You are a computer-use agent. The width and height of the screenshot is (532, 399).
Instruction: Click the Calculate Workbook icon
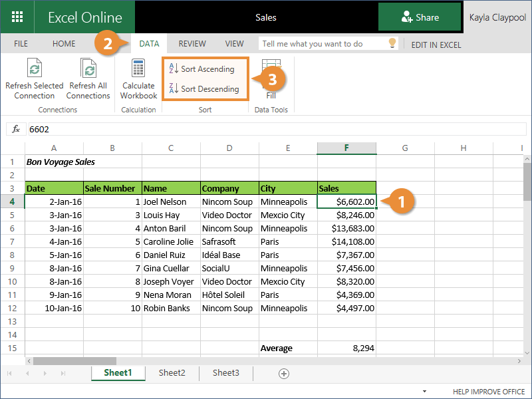coord(138,68)
